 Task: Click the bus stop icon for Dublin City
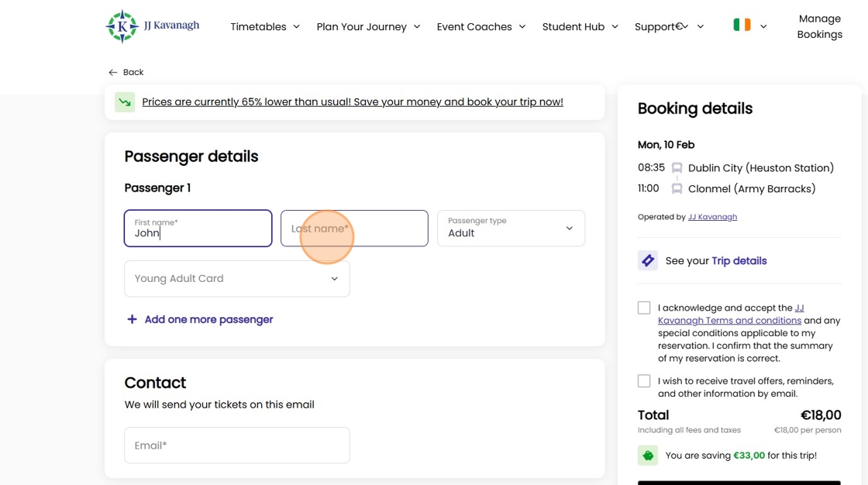(677, 168)
